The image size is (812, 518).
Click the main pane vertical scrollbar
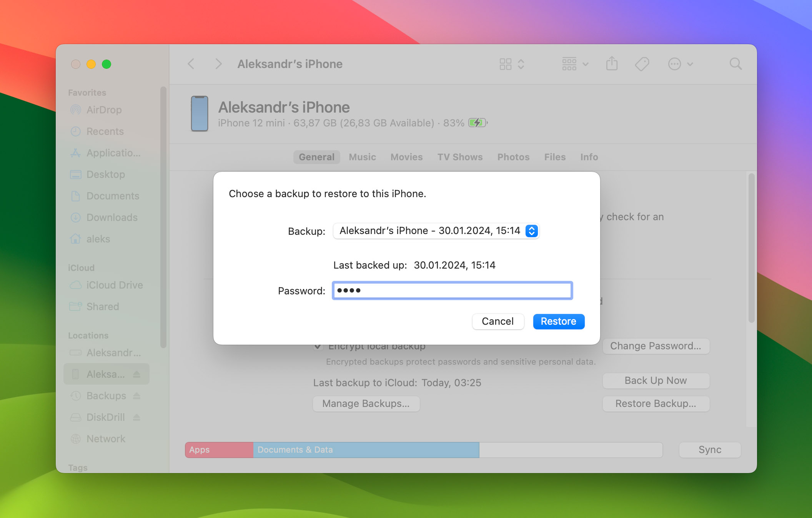click(x=751, y=248)
